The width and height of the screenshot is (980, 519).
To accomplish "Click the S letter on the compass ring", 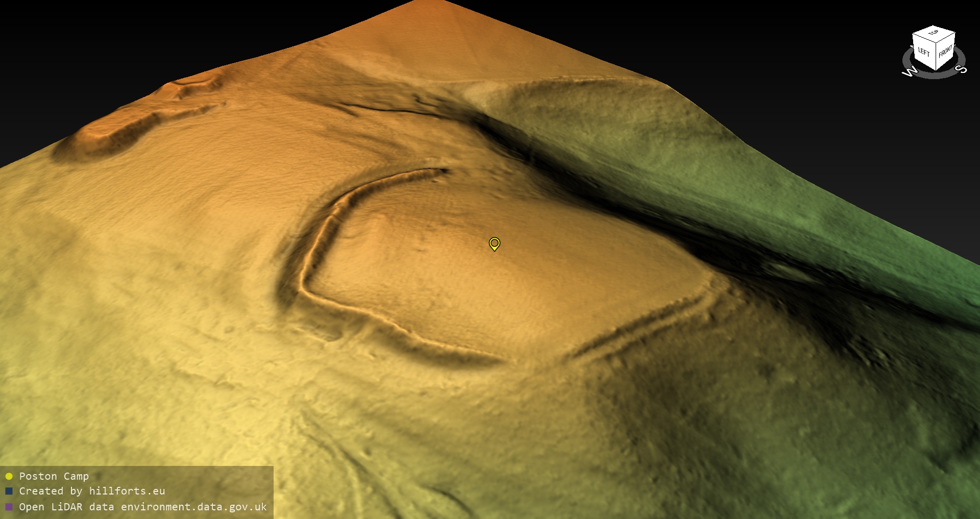I will tap(962, 69).
